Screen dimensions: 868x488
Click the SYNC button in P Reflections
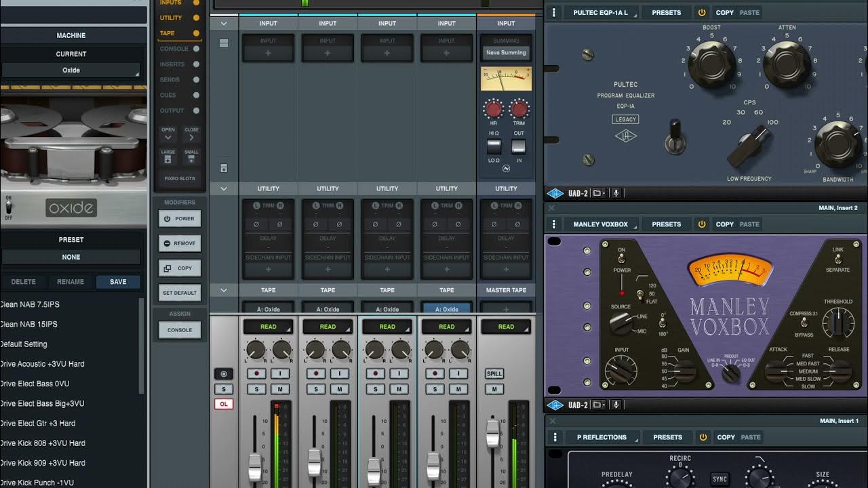pos(719,479)
